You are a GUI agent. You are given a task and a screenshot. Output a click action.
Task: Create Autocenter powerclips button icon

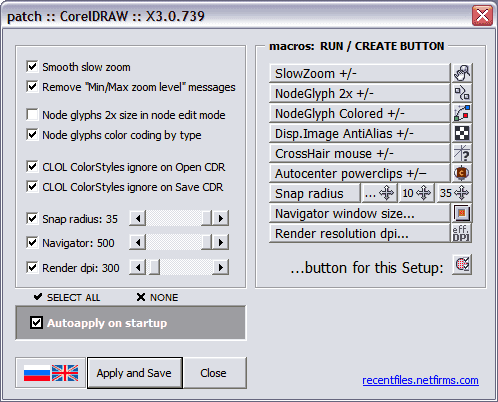[462, 173]
